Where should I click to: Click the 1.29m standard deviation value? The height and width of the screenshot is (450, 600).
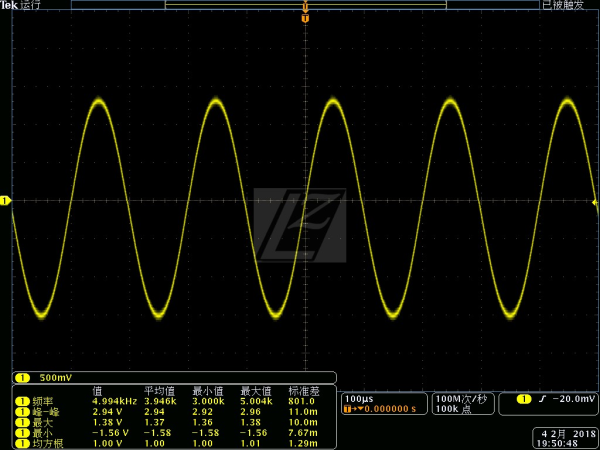click(303, 443)
